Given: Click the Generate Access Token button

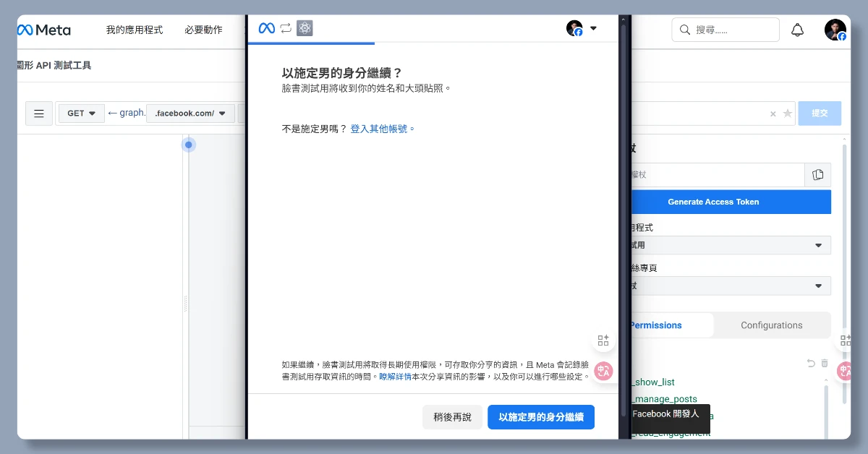Looking at the screenshot, I should (x=731, y=202).
